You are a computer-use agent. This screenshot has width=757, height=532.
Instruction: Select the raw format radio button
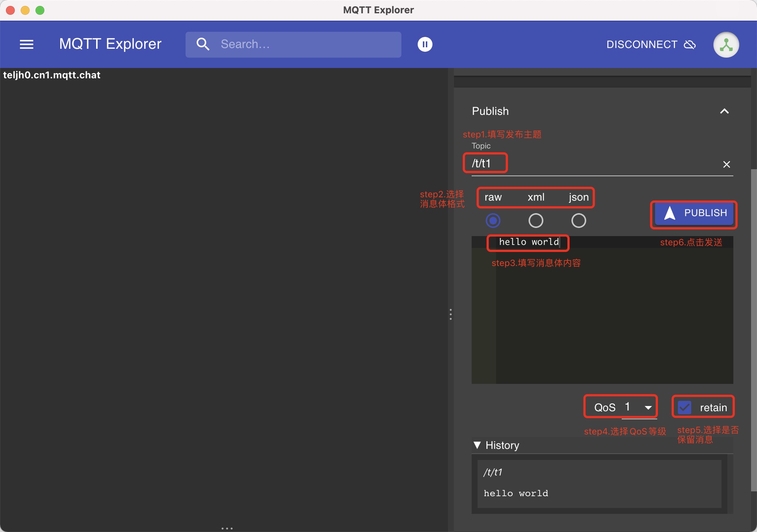[x=493, y=221]
